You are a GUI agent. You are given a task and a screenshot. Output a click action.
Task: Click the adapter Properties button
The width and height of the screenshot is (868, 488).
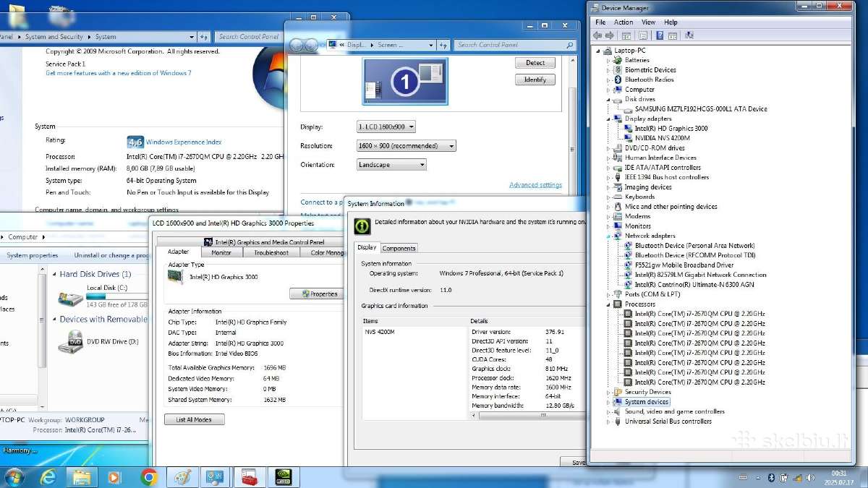316,294
